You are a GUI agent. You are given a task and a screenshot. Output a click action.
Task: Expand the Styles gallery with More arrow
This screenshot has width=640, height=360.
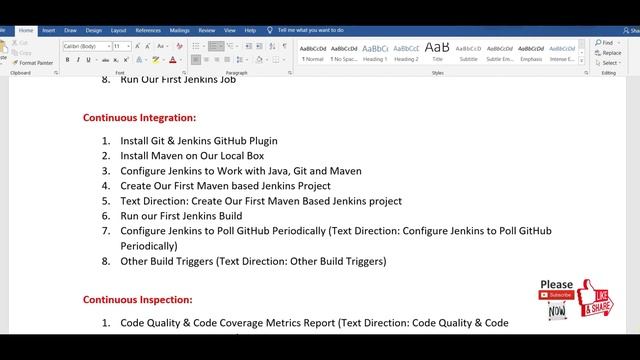[582, 61]
